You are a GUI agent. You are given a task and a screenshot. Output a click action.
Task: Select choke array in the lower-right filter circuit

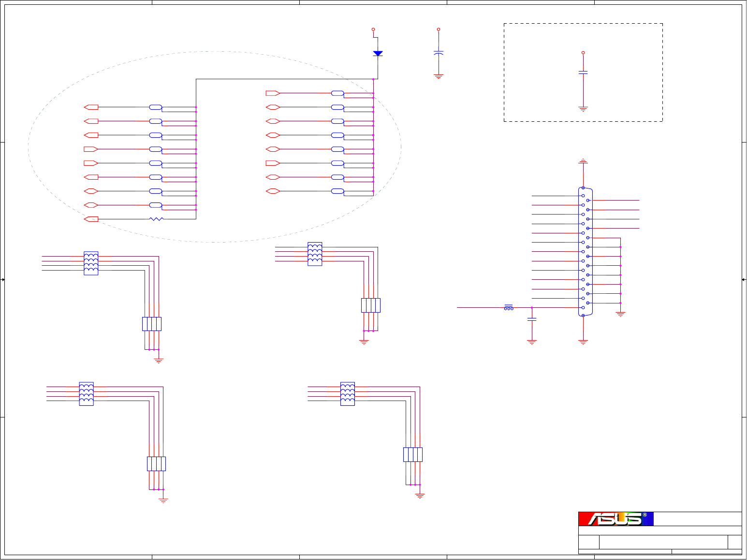pyautogui.click(x=348, y=394)
